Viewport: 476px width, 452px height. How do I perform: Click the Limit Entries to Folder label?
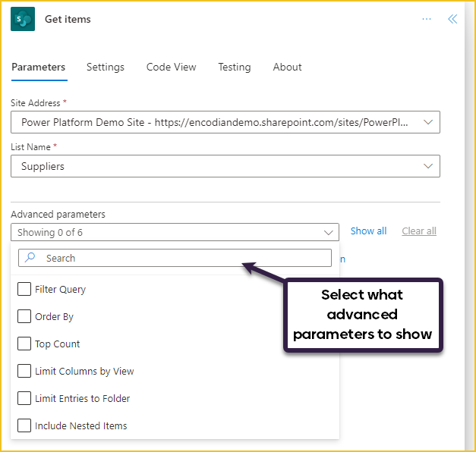(x=82, y=399)
